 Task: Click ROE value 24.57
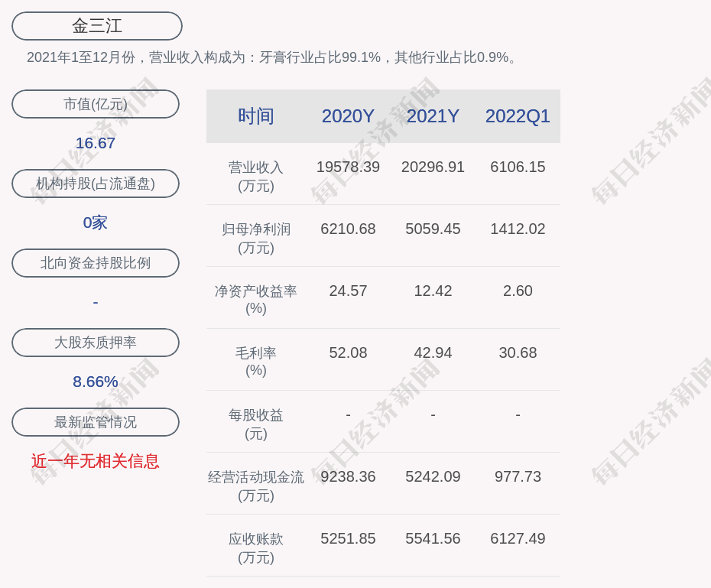pyautogui.click(x=348, y=291)
